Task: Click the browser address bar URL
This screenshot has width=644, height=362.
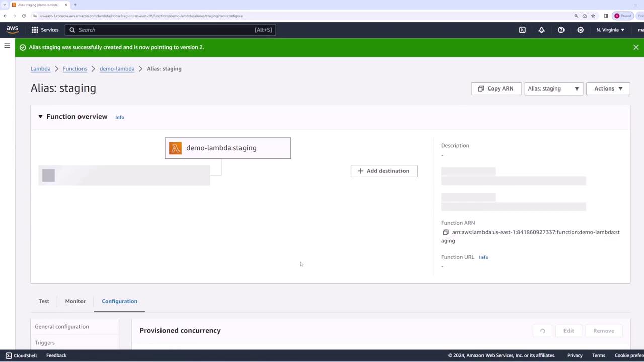Action: coord(141,16)
